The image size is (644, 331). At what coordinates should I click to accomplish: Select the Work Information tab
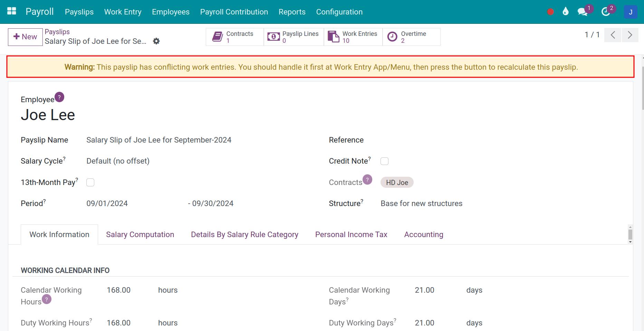point(59,235)
